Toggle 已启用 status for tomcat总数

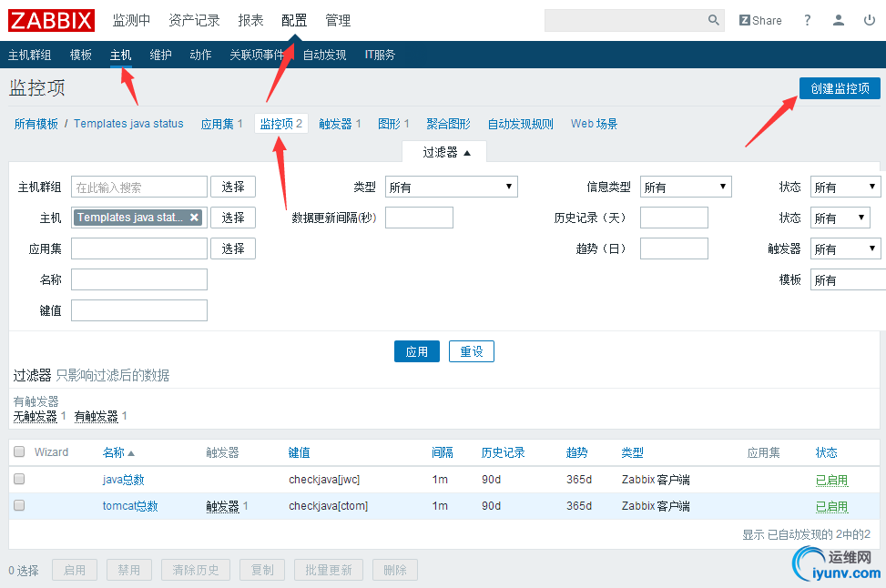[831, 507]
